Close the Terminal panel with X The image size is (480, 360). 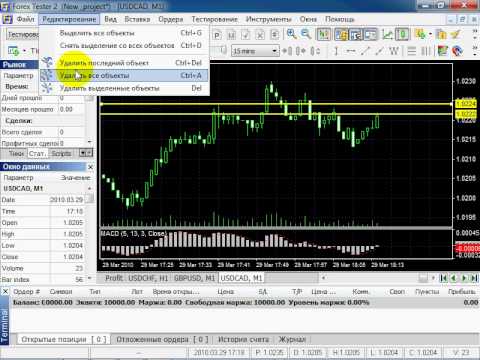(x=5, y=292)
